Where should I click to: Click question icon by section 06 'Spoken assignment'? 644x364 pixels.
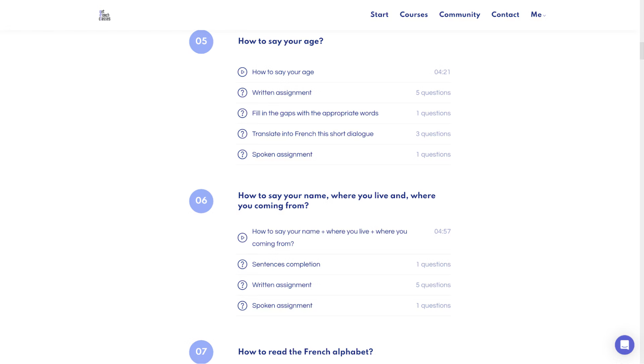242,306
